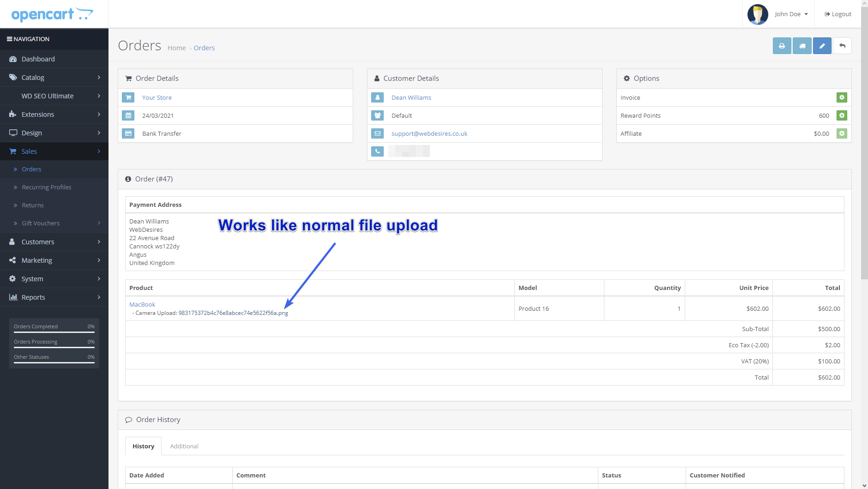Click the support@webdesires.co.uk email link

point(429,133)
